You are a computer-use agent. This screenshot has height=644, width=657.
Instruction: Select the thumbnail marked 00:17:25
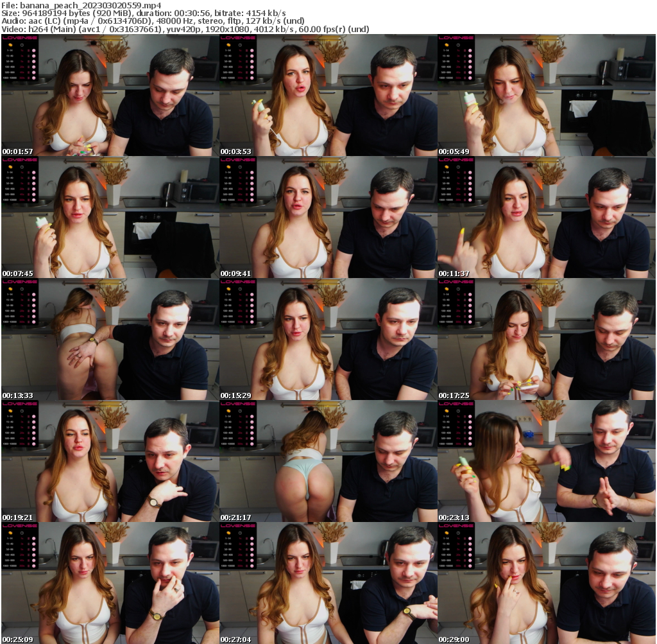pyautogui.click(x=546, y=339)
